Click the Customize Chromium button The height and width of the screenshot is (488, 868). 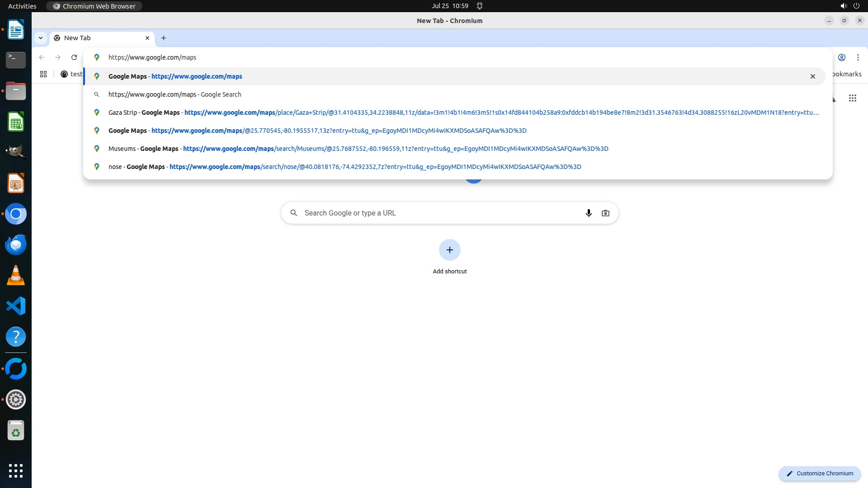[819, 473]
